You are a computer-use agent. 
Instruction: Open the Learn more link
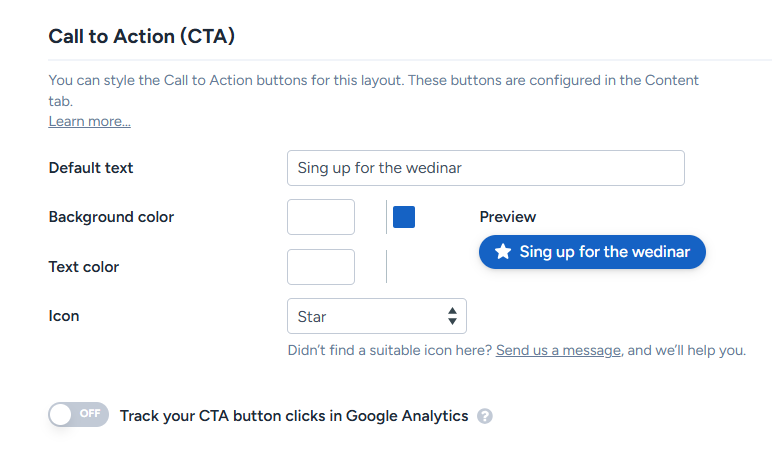point(89,121)
